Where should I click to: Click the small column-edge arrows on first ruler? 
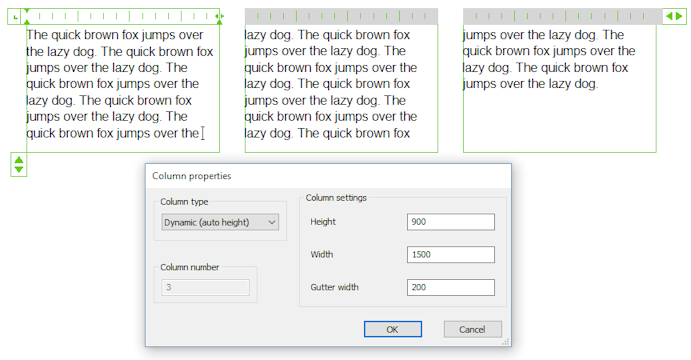coord(219,16)
